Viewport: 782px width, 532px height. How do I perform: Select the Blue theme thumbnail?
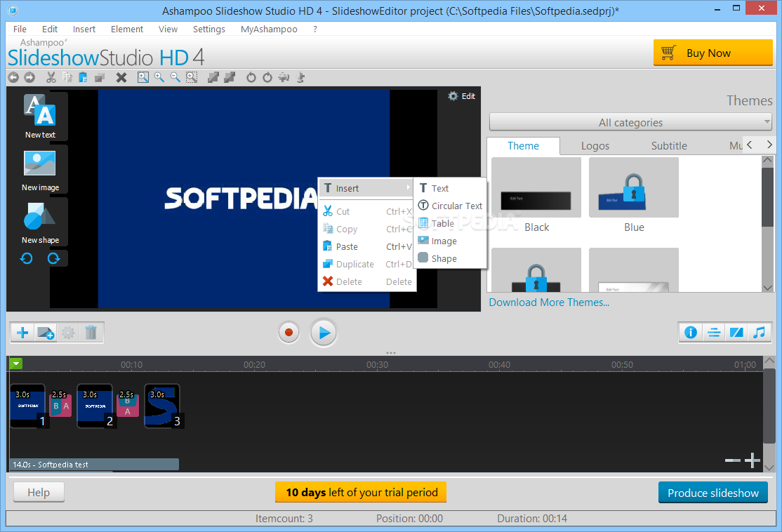click(633, 187)
